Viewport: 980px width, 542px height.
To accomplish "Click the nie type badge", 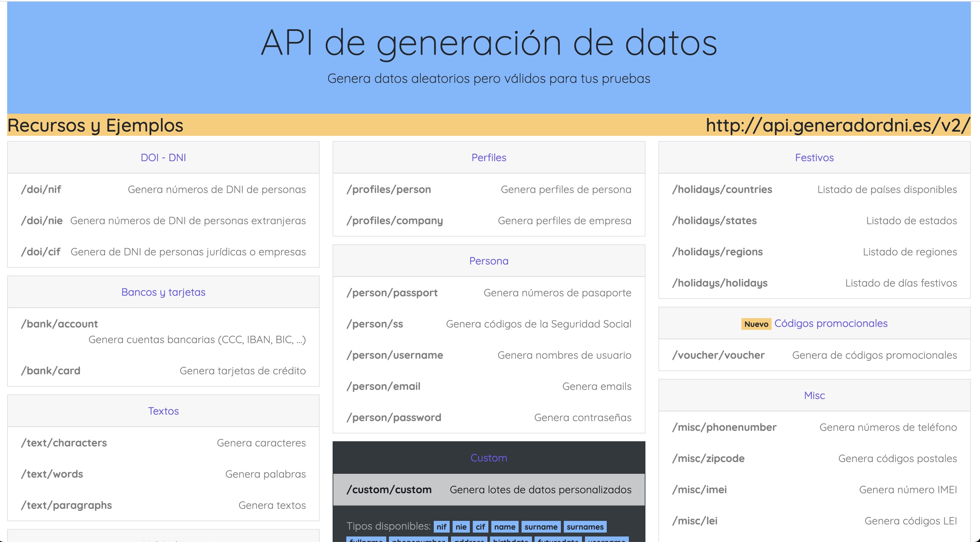I will point(461,527).
